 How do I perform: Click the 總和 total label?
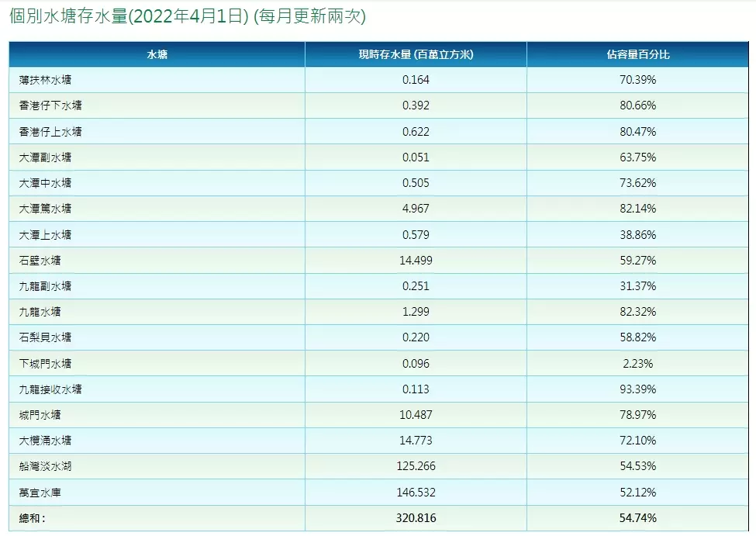pyautogui.click(x=33, y=517)
